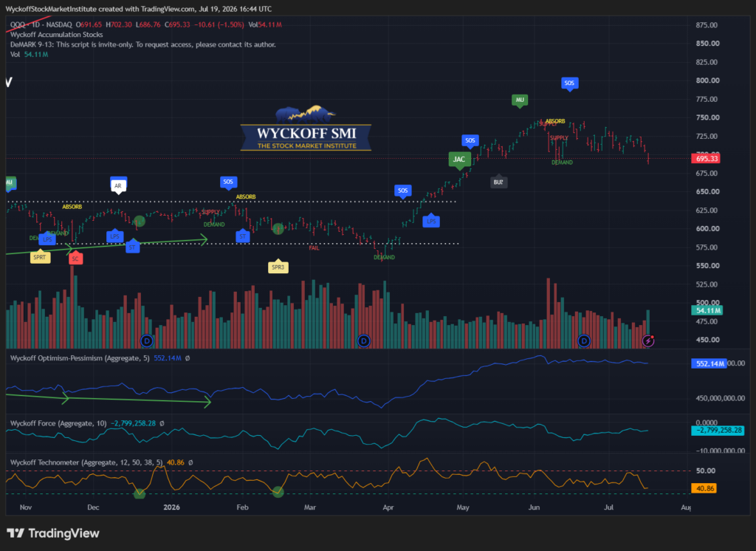Screen dimensions: 756x551
Task: Select the Wyckoff Force indicator title
Action: point(58,423)
